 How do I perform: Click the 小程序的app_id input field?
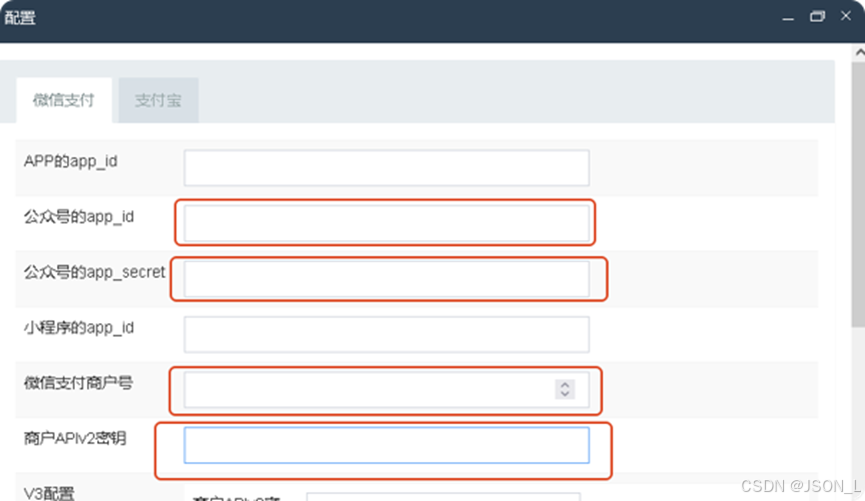386,334
